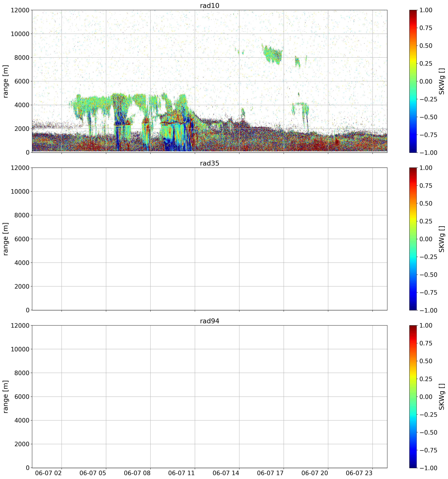
Task: Click the 12000 range tick of rad35
Action: [x=20, y=168]
